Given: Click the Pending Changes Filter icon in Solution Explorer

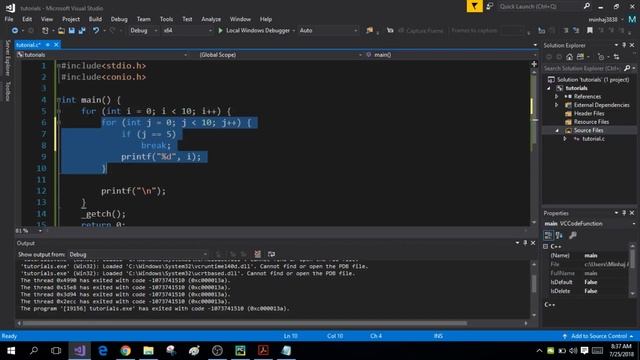Looking at the screenshot, I should tap(600, 57).
